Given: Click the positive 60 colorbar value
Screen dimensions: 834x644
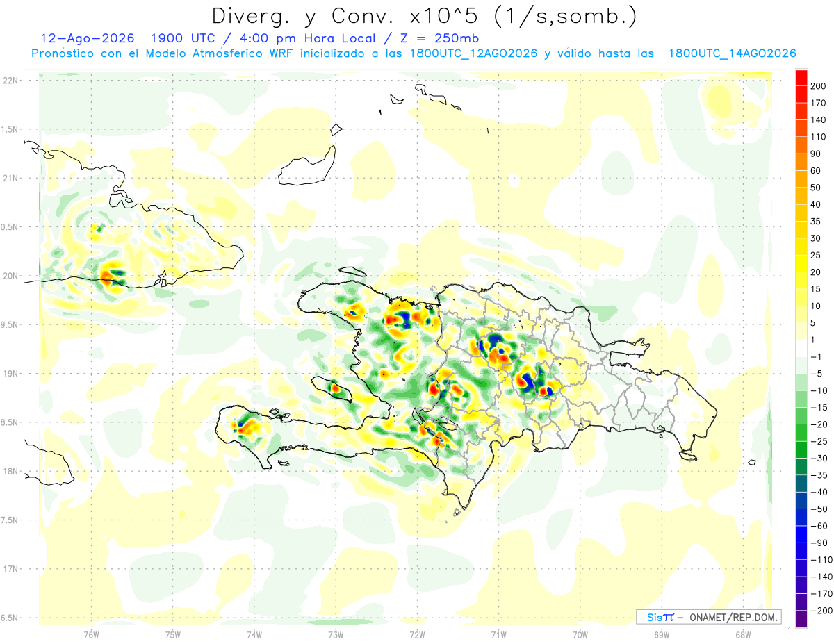Looking at the screenshot, I should pyautogui.click(x=817, y=170).
